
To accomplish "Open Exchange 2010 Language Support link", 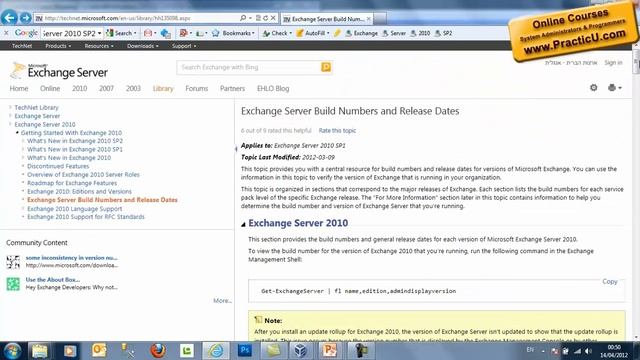I will click(x=74, y=209).
